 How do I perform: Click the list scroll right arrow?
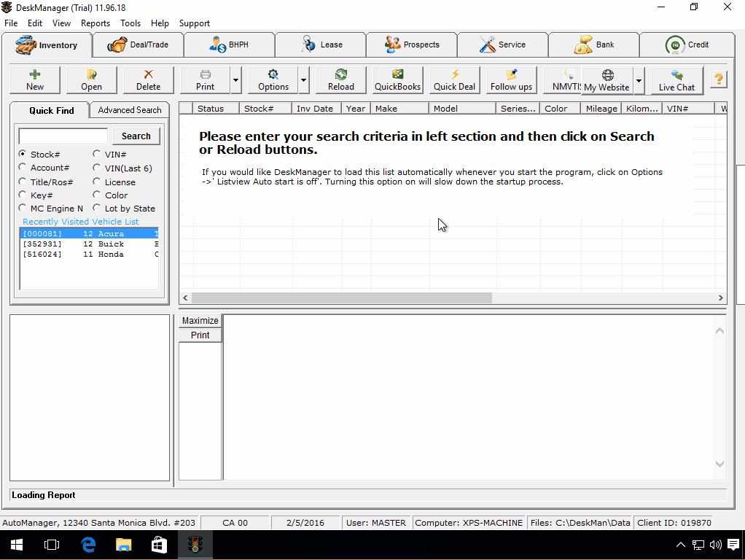point(720,297)
